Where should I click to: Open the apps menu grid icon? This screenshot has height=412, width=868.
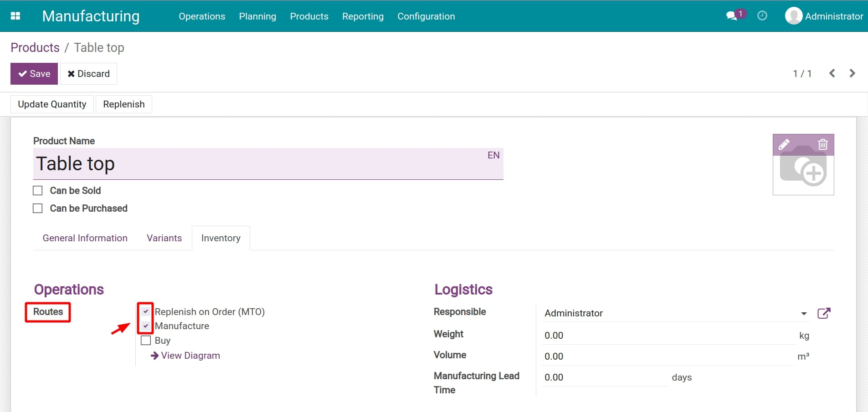click(x=15, y=15)
